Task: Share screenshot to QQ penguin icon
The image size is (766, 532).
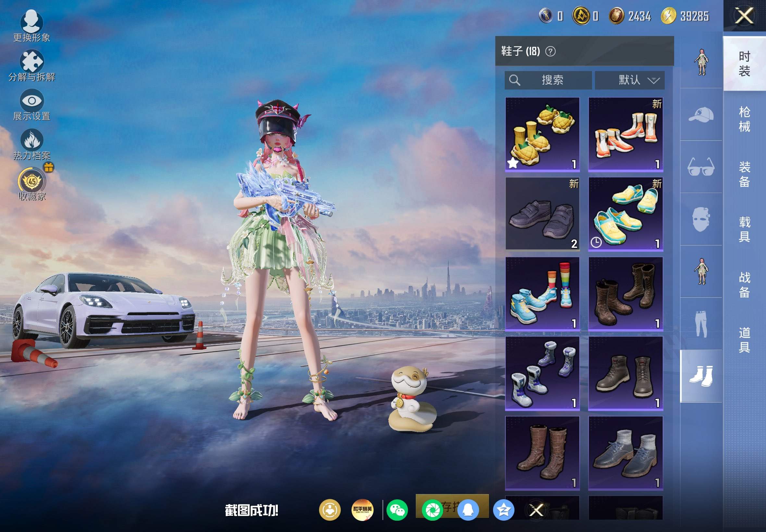Action: pos(468,510)
